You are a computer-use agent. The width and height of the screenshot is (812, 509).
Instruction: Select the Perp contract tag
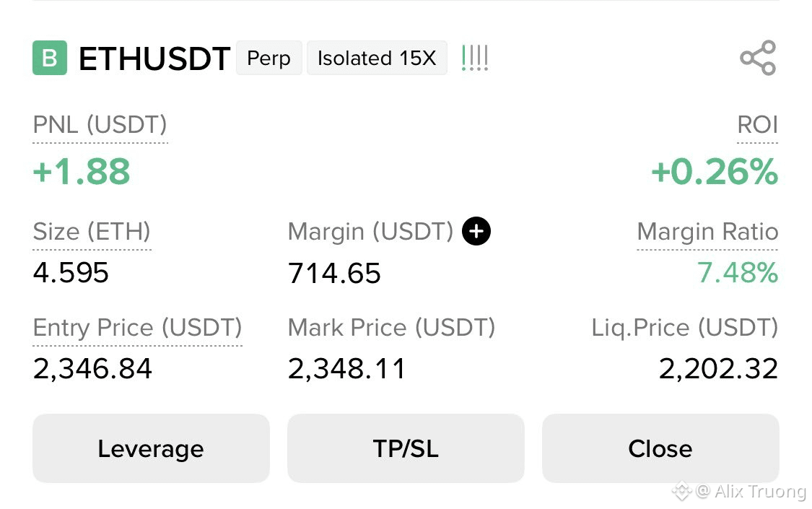(x=269, y=58)
